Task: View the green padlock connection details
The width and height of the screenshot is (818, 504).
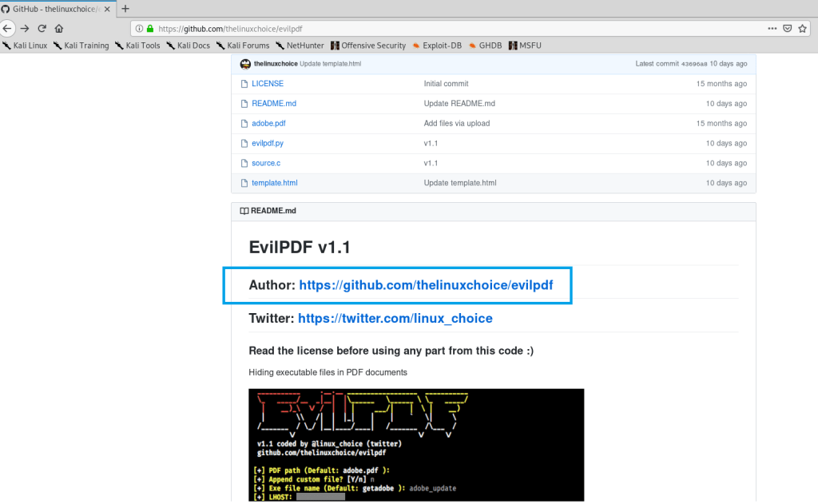Action: tap(150, 29)
